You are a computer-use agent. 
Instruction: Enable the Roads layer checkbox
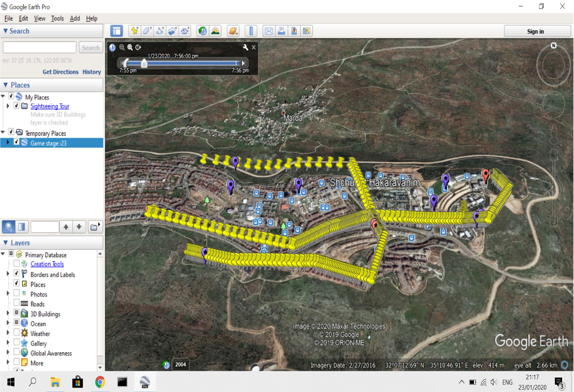(x=17, y=303)
